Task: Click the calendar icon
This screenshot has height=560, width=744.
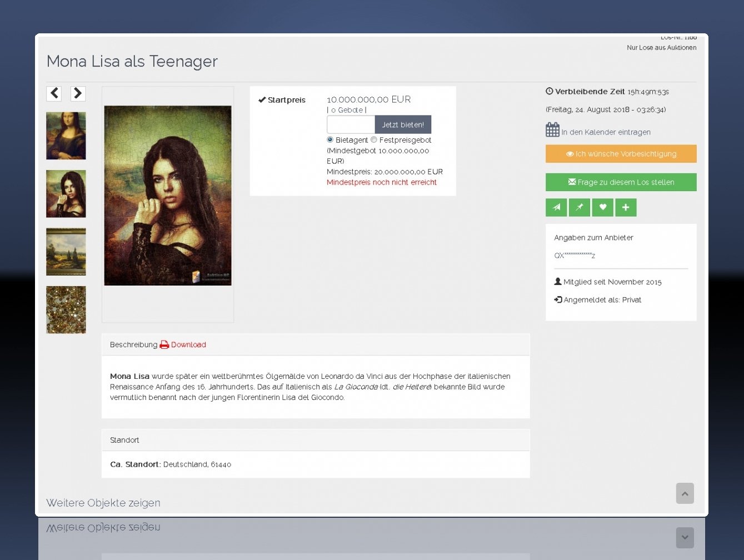Action: point(552,130)
